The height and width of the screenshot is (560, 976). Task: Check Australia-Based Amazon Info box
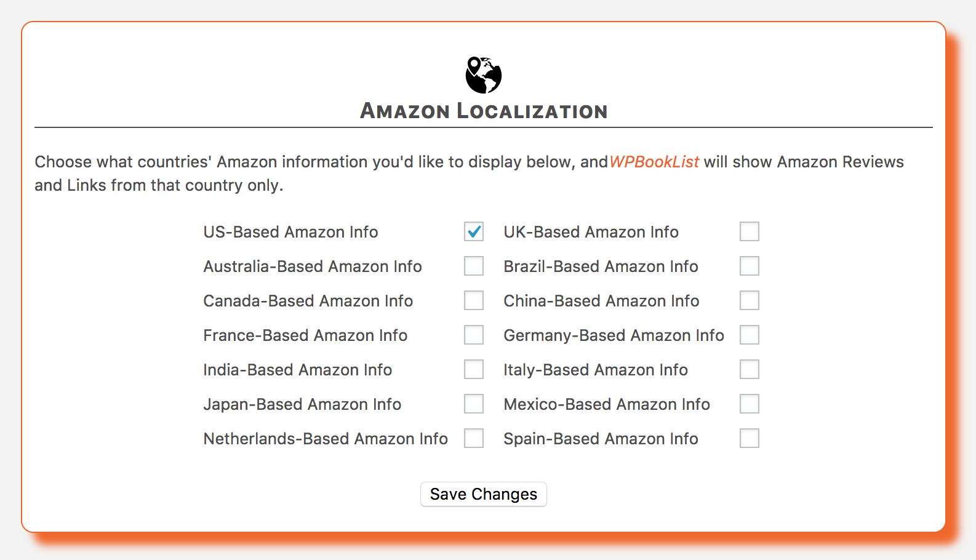[474, 266]
